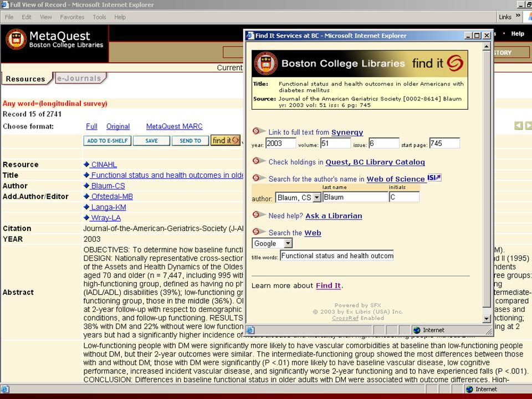Open the Web of Science link
532x399 pixels.
(396, 179)
